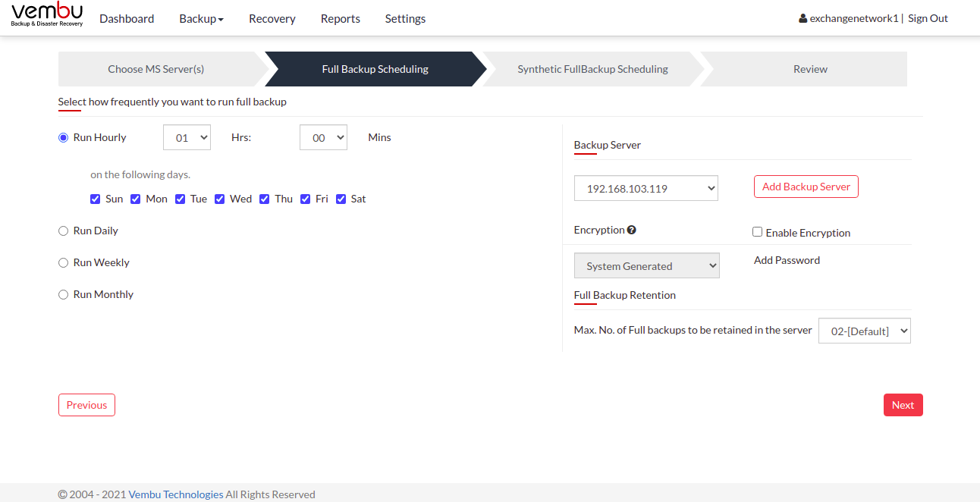Select the Full Backup Scheduling step
This screenshot has width=980, height=502.
[375, 69]
